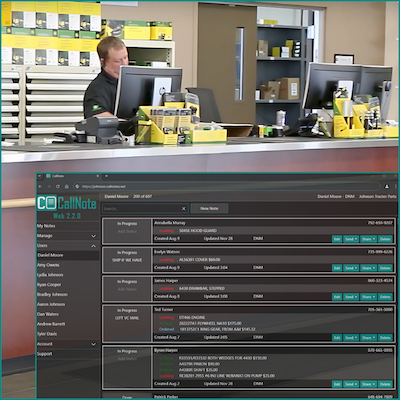This screenshot has width=400, height=400.
Task: Open Share dropdown on Evelyn Watson note
Action: [x=368, y=268]
